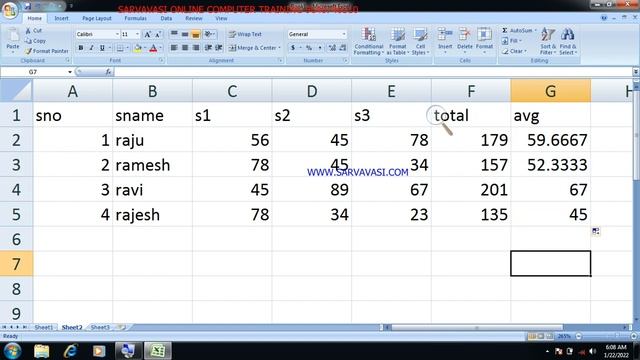Activate the Format Painter brush
Image resolution: width=640 pixels, height=360 pixels.
tap(47, 51)
